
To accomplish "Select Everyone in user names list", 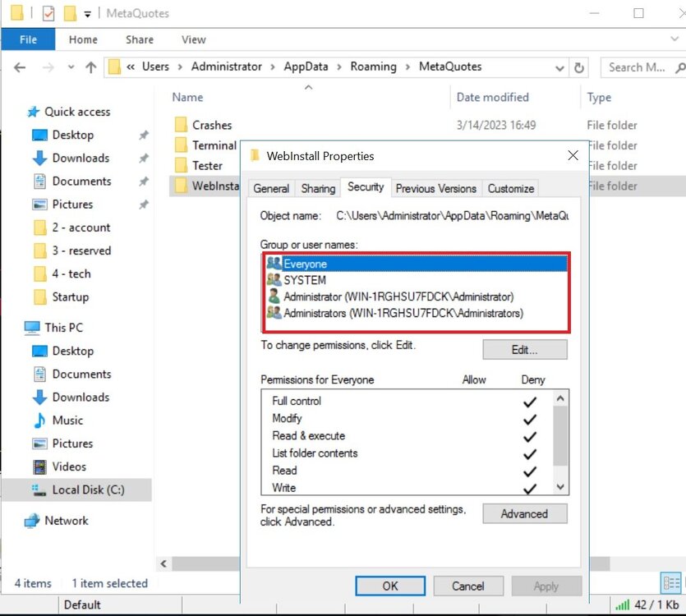I will (416, 264).
